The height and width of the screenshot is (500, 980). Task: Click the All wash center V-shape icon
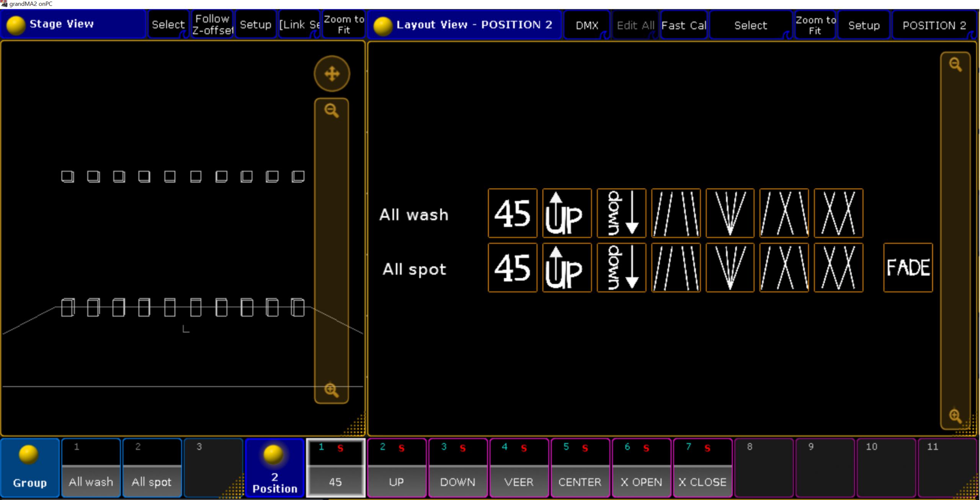(730, 213)
